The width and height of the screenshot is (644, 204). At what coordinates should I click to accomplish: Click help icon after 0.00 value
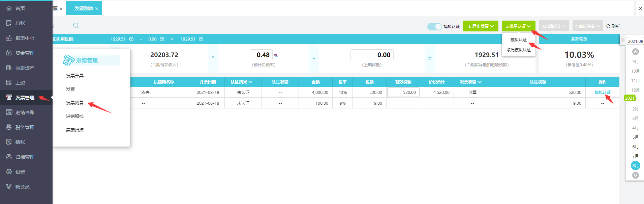point(162,39)
